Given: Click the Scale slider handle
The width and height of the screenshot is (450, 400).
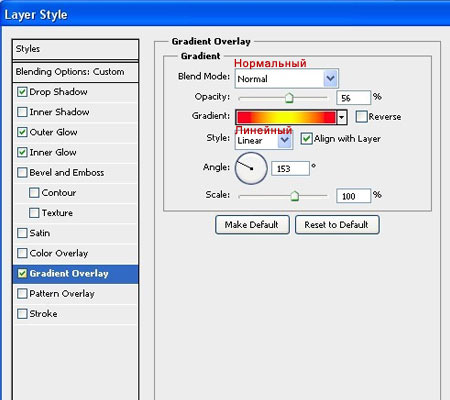Looking at the screenshot, I should 294,196.
